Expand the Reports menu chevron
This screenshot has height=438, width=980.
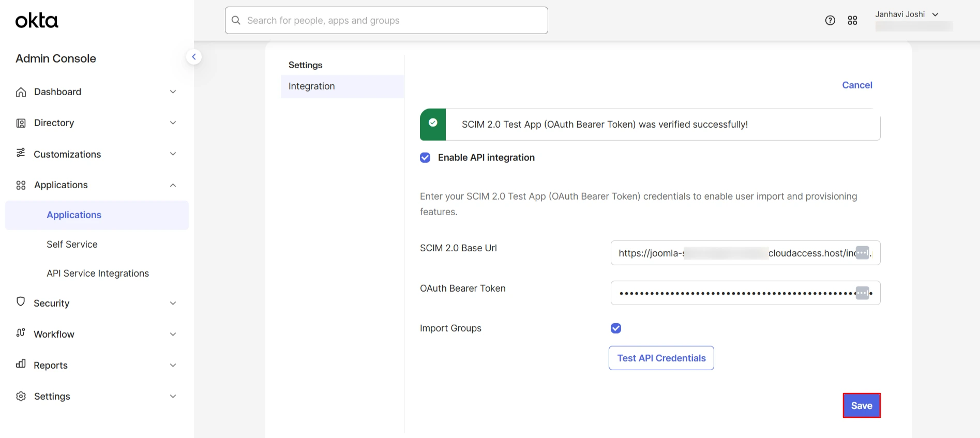click(x=173, y=365)
